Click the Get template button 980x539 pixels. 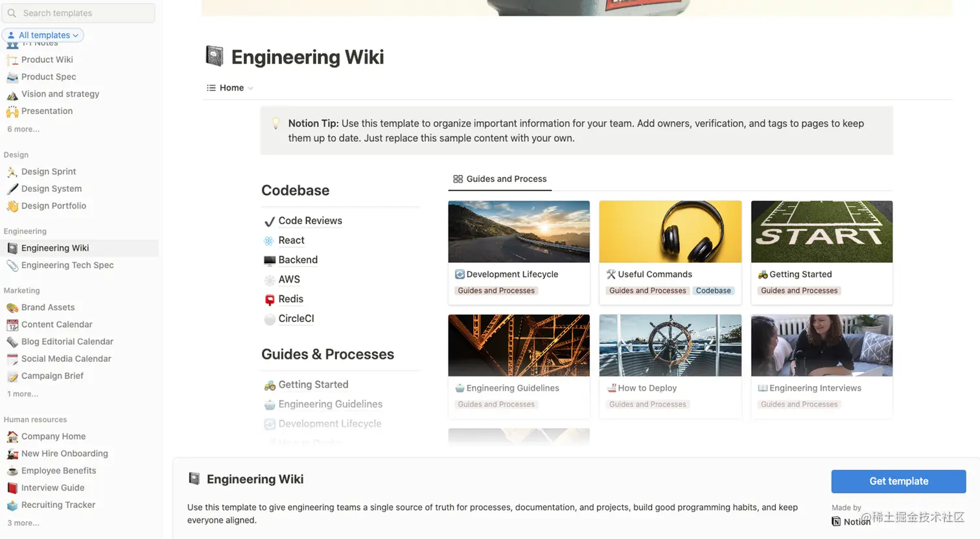click(898, 481)
